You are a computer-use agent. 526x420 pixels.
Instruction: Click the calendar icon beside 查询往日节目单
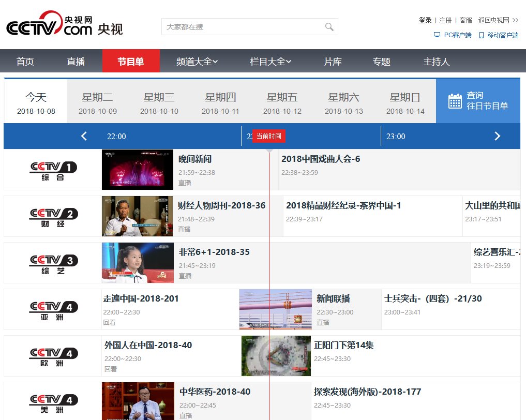point(455,101)
